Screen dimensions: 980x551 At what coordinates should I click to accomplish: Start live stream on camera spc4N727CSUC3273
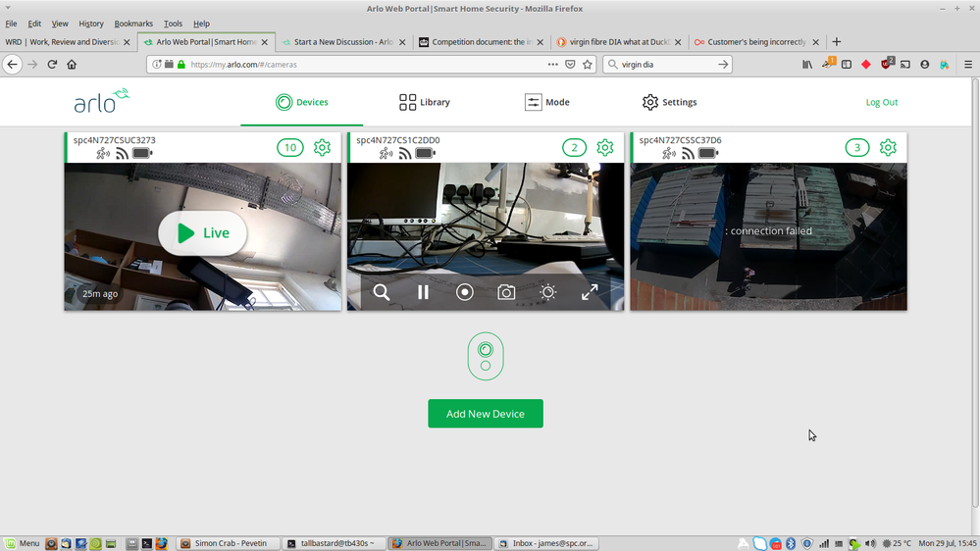(x=202, y=233)
